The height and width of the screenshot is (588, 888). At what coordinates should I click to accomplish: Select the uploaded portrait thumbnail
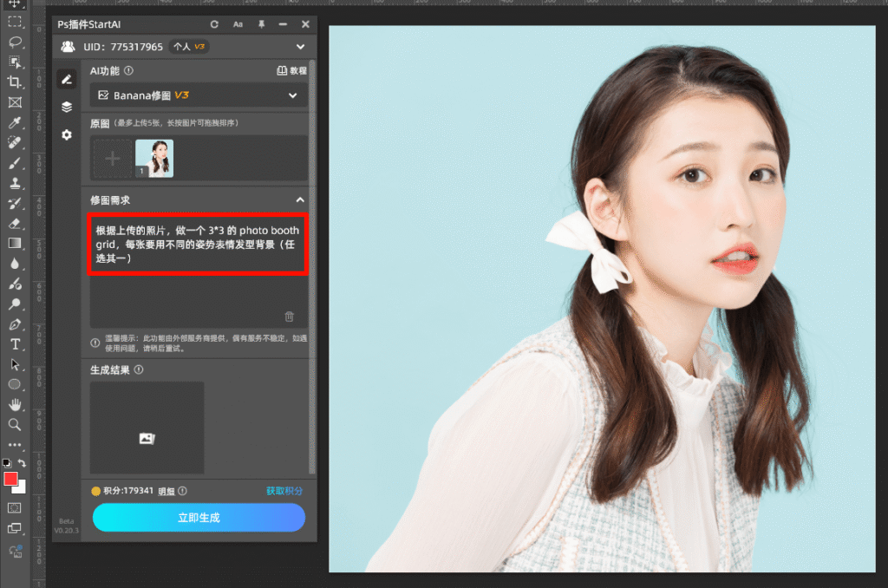tap(154, 159)
